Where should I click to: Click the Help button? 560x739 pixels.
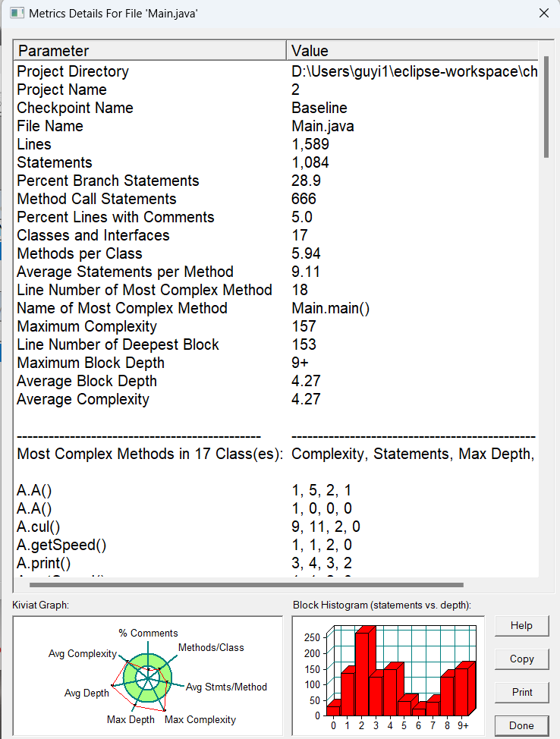(x=521, y=626)
